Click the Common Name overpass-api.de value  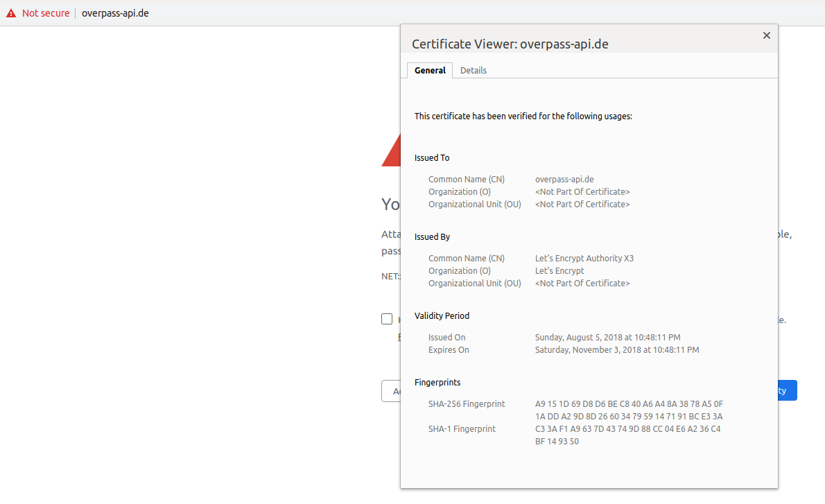tap(564, 179)
